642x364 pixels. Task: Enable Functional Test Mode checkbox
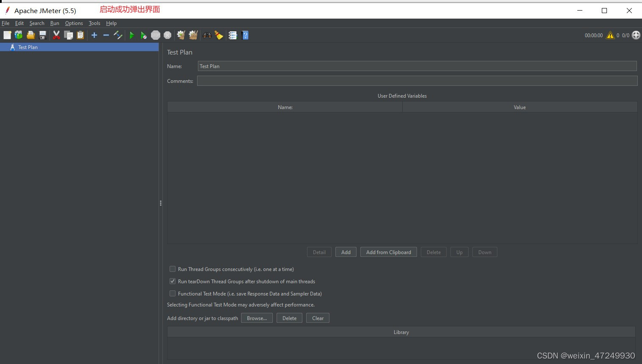click(173, 293)
